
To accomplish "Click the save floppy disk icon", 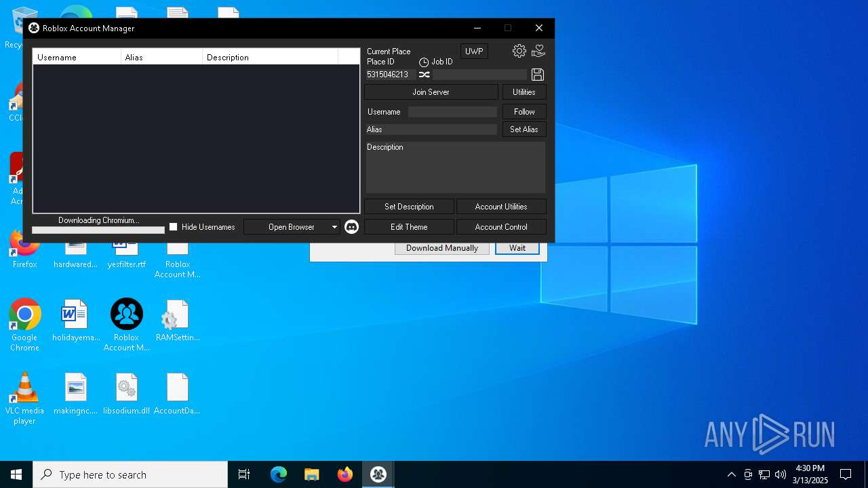I will [x=538, y=75].
